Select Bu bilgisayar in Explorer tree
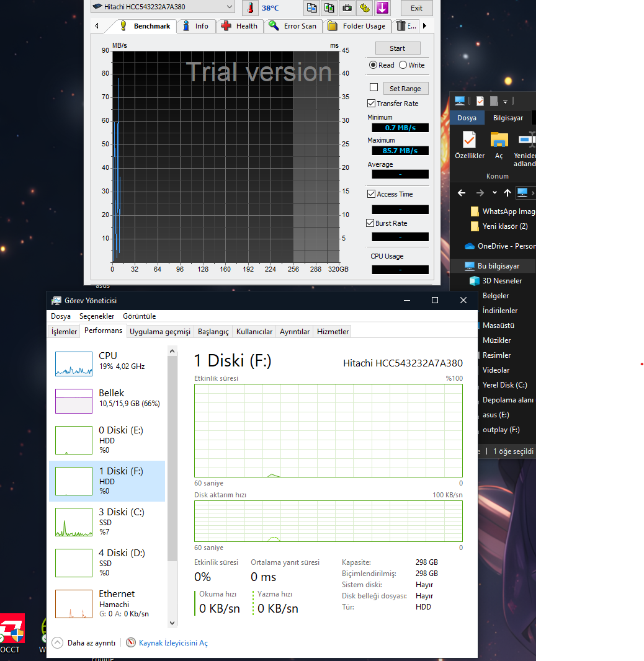Image resolution: width=644 pixels, height=661 pixels. click(498, 266)
